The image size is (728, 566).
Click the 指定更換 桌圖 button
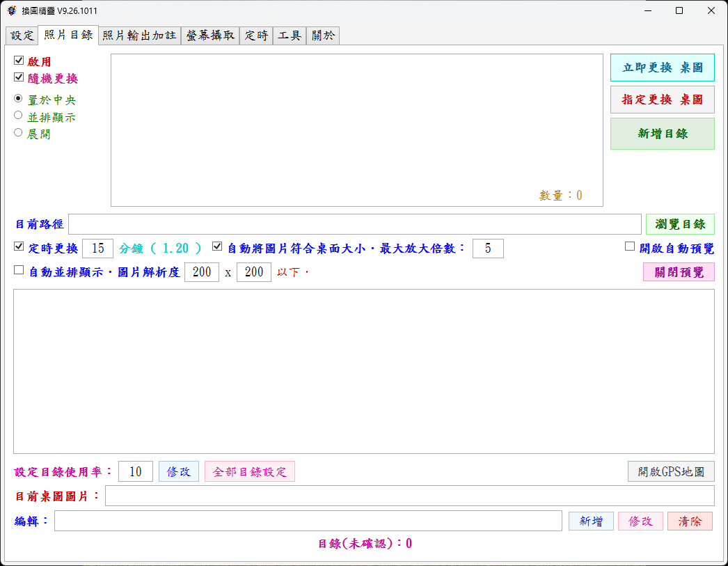[x=662, y=100]
